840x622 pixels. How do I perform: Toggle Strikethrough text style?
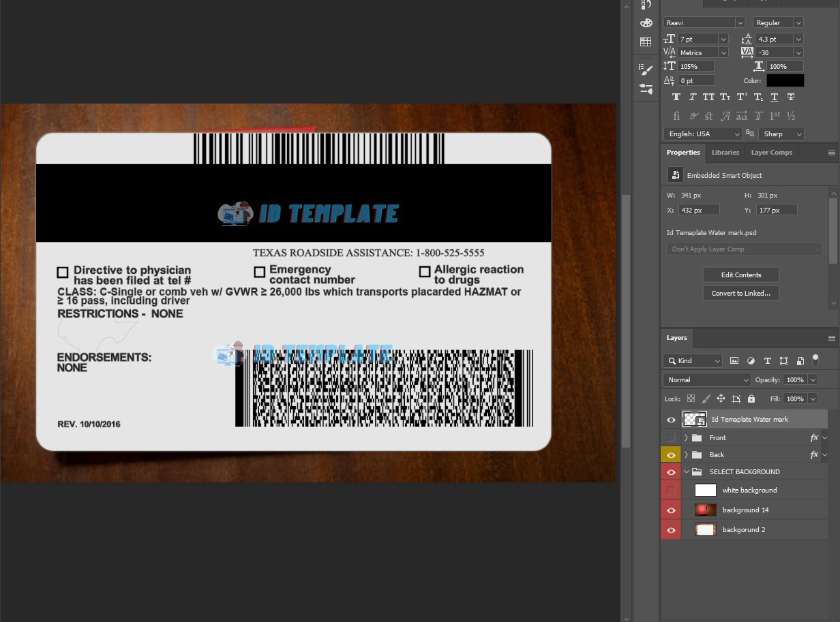click(x=792, y=98)
